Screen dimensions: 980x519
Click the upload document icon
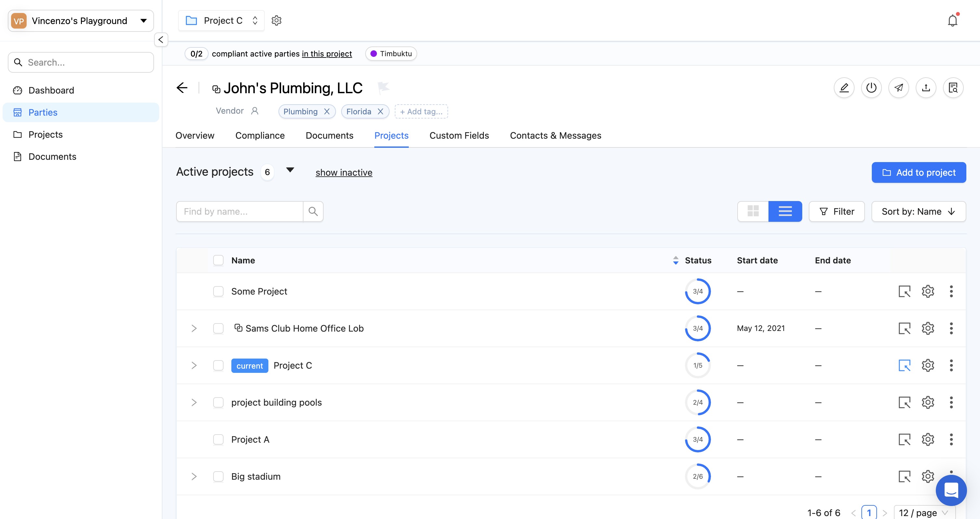[926, 88]
